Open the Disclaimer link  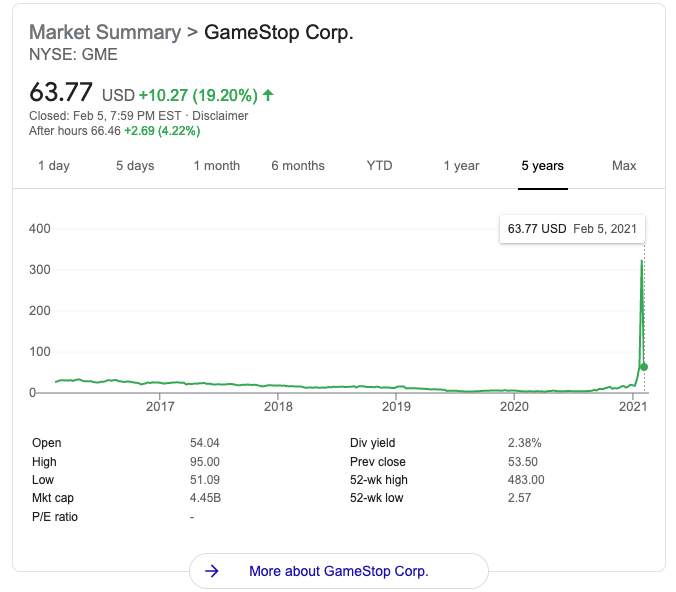pos(220,116)
